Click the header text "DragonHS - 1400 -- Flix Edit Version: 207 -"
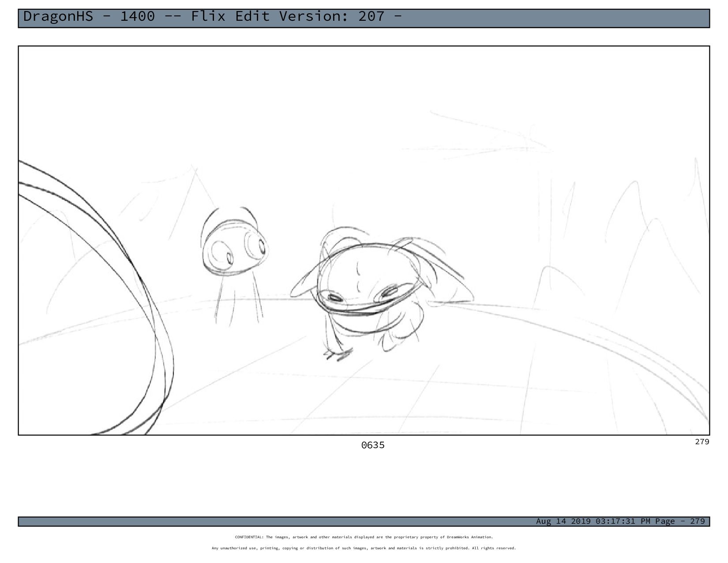Image resolution: width=728 pixels, height=563 pixels. 212,17
